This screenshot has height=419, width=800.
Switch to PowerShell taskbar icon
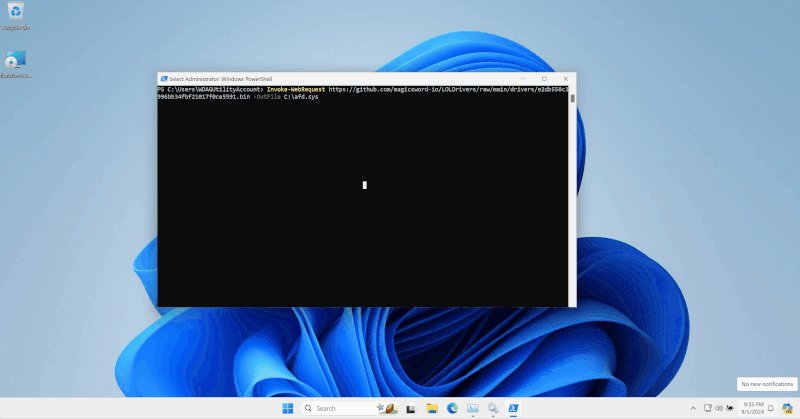[513, 408]
